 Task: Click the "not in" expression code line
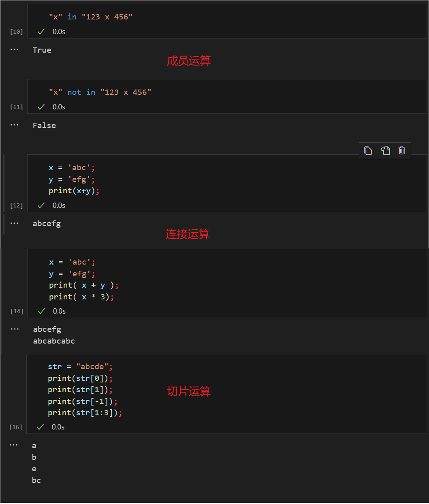100,92
